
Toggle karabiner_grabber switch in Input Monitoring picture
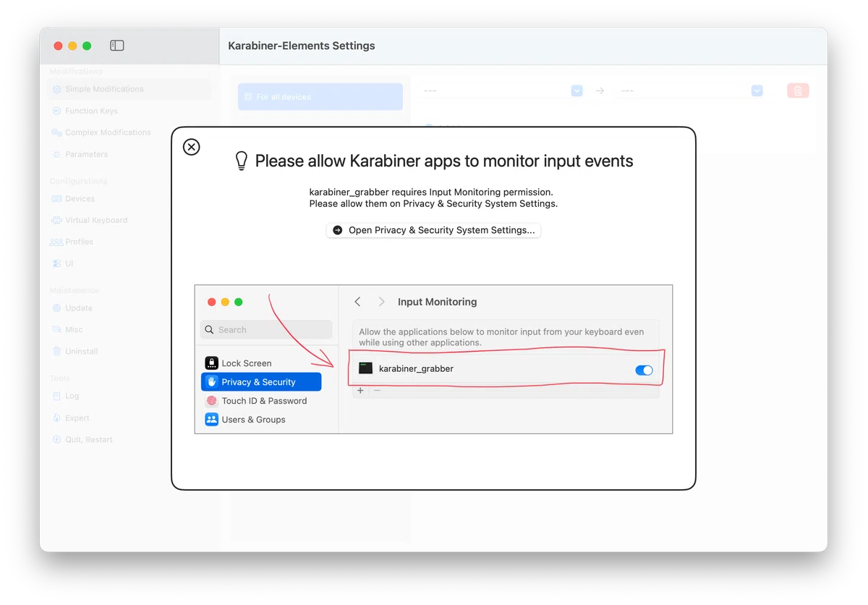[644, 370]
